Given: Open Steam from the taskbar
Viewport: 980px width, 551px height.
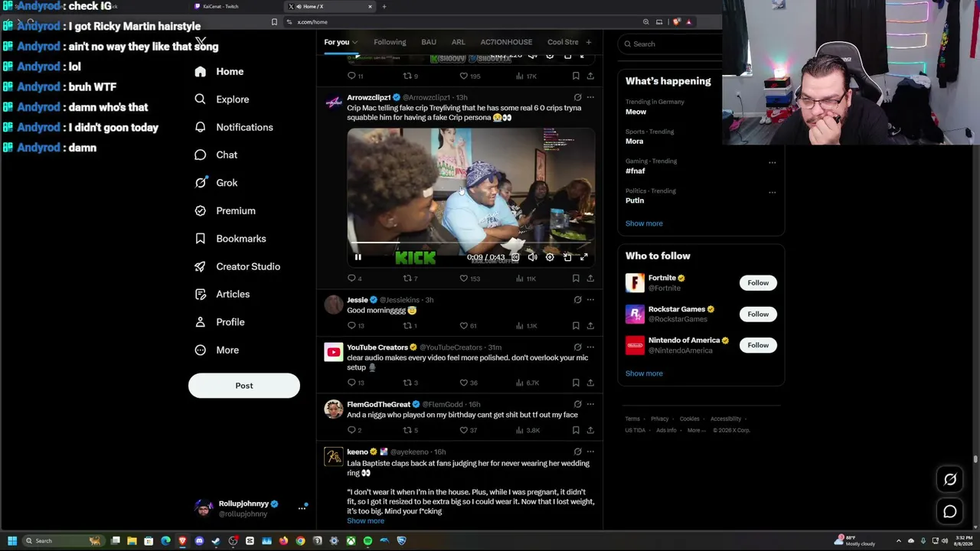Looking at the screenshot, I should coord(216,541).
